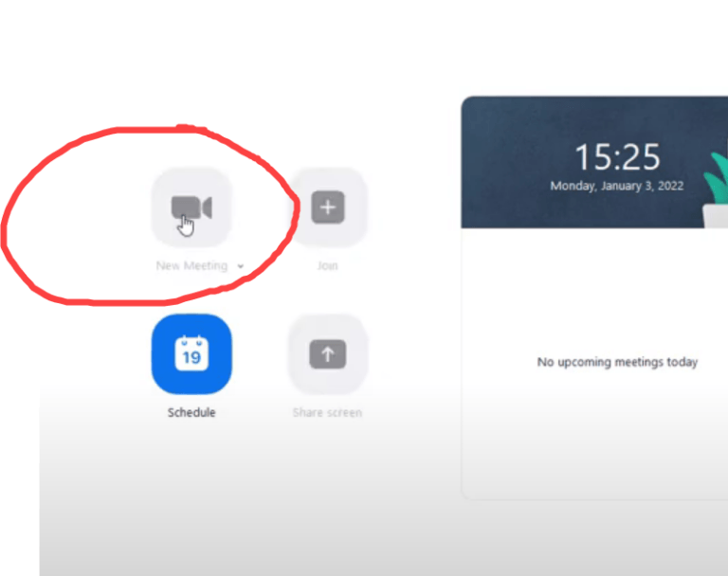Click the "New Meeting" text label
Image resolution: width=728 pixels, height=576 pixels.
(x=191, y=266)
